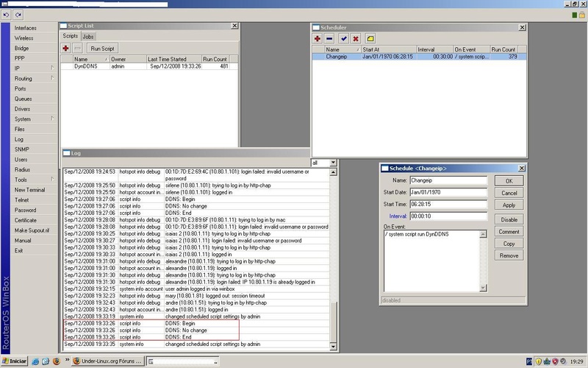Close the Schedule Changeip dialog
The height and width of the screenshot is (368, 588).
click(522, 169)
